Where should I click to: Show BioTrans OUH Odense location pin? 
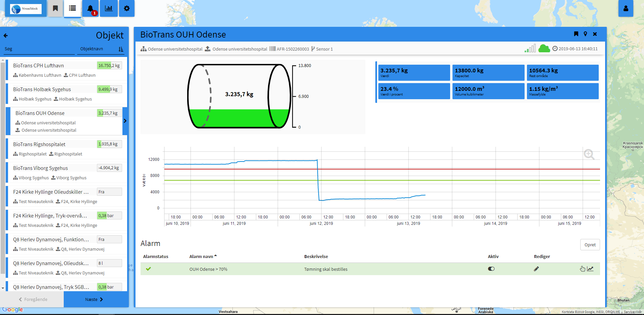tap(585, 34)
